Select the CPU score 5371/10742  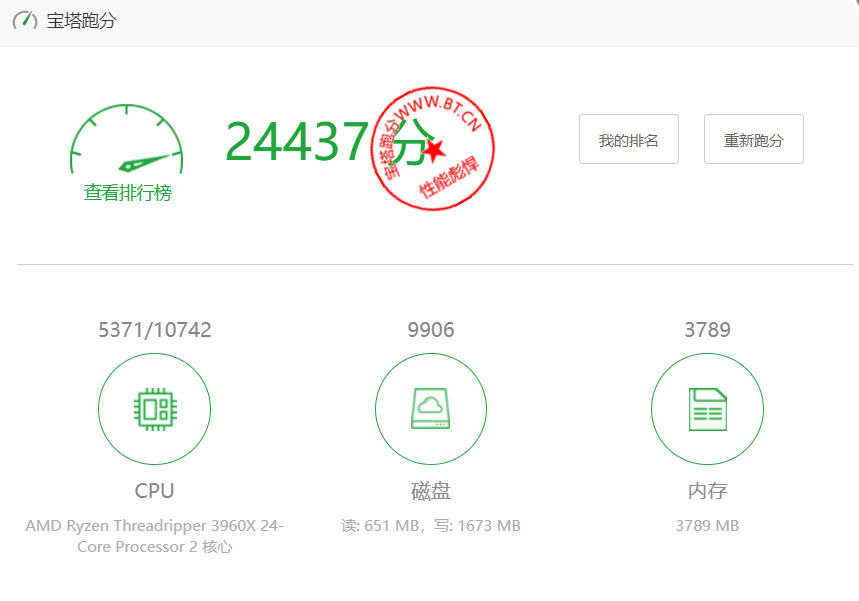[154, 330]
